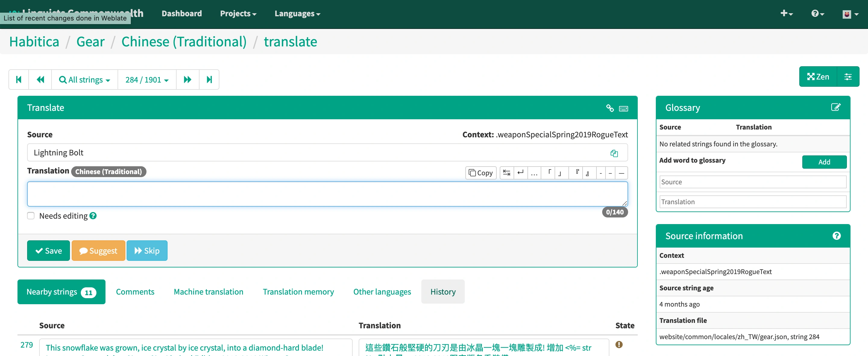Go to the first string

[x=19, y=80]
